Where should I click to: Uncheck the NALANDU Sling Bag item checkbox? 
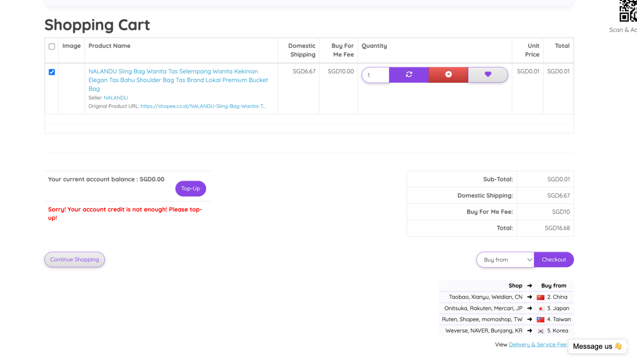coord(52,72)
